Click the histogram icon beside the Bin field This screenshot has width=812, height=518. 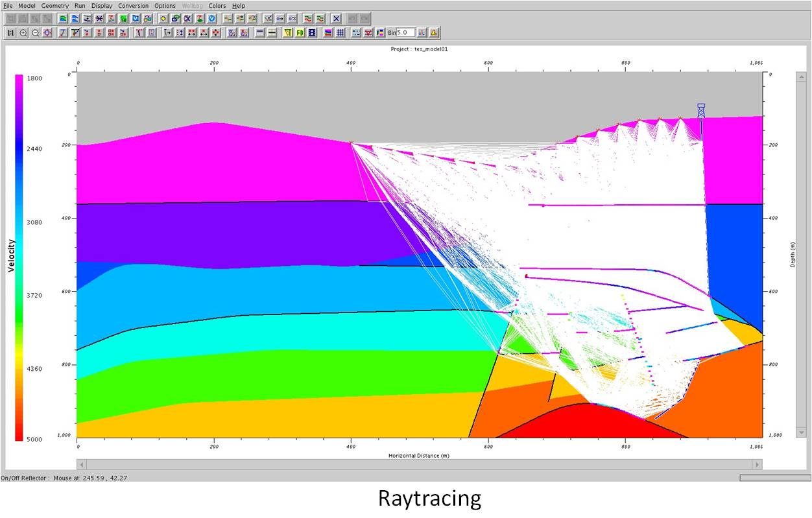[420, 32]
